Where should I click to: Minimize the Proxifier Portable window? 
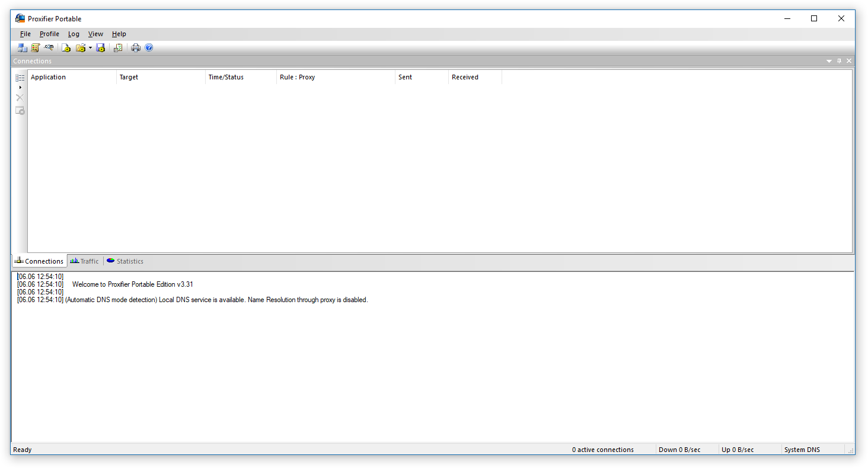pos(787,18)
